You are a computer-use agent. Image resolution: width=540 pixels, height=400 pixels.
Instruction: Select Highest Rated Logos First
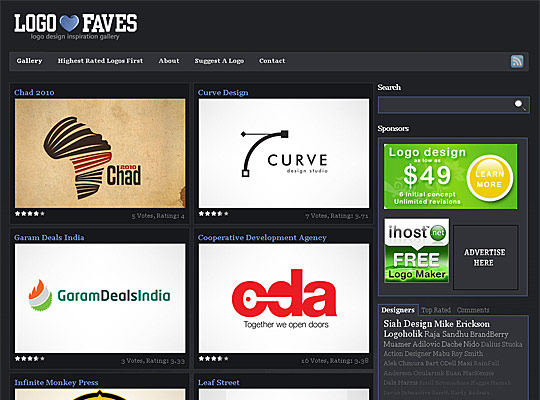[100, 61]
